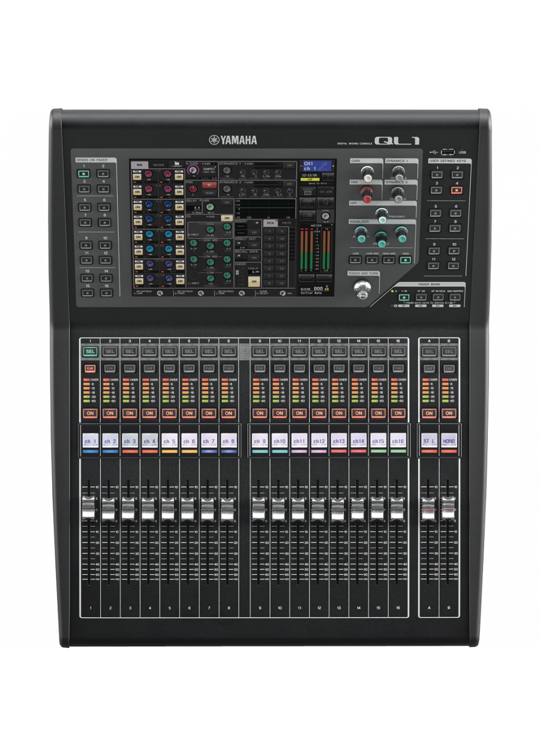
Task: Toggle DYNAMICS 1 ON button on touchscreen
Action: (x=289, y=165)
